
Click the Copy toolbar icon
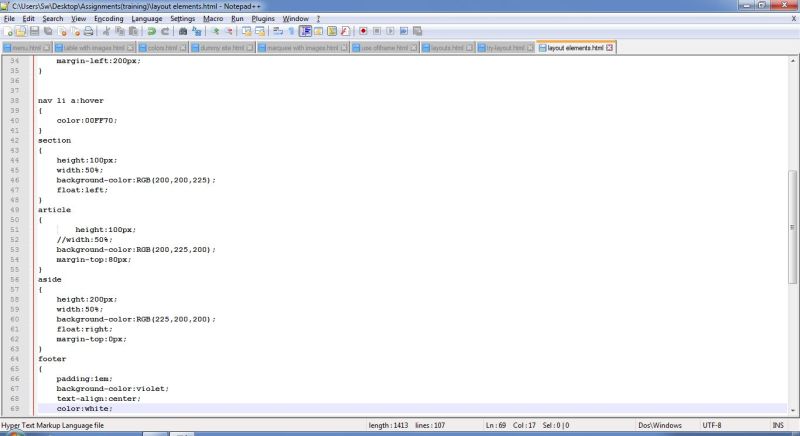120,31
